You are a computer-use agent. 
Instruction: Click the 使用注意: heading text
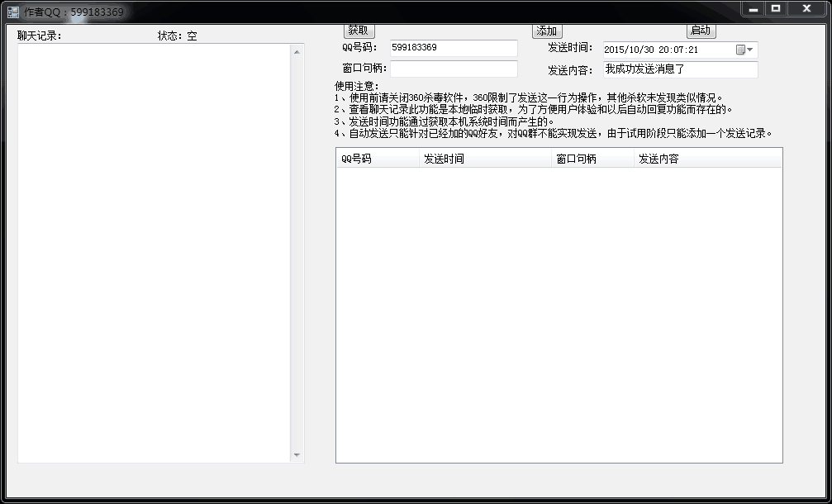click(357, 86)
